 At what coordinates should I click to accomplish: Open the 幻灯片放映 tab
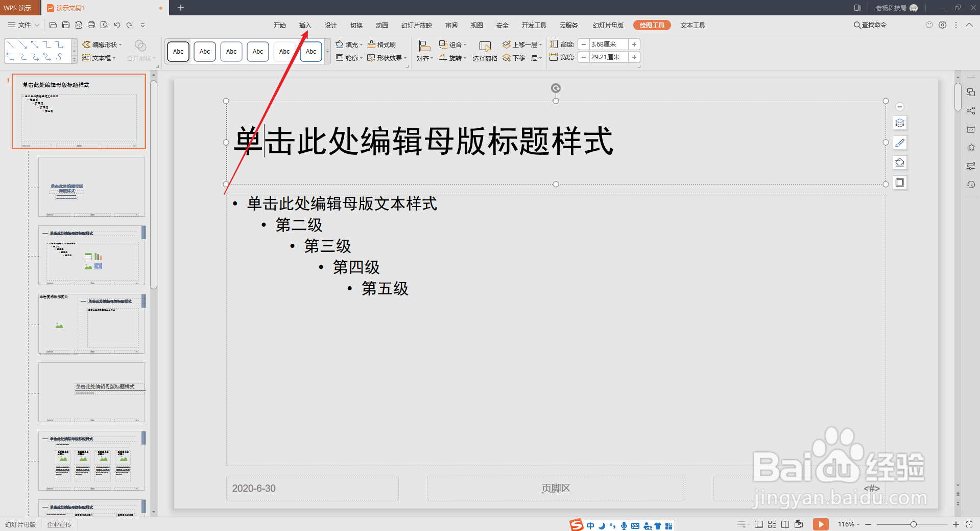click(416, 25)
